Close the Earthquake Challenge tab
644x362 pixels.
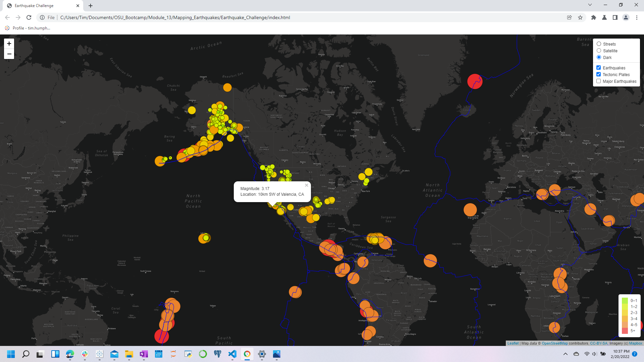[x=78, y=6]
